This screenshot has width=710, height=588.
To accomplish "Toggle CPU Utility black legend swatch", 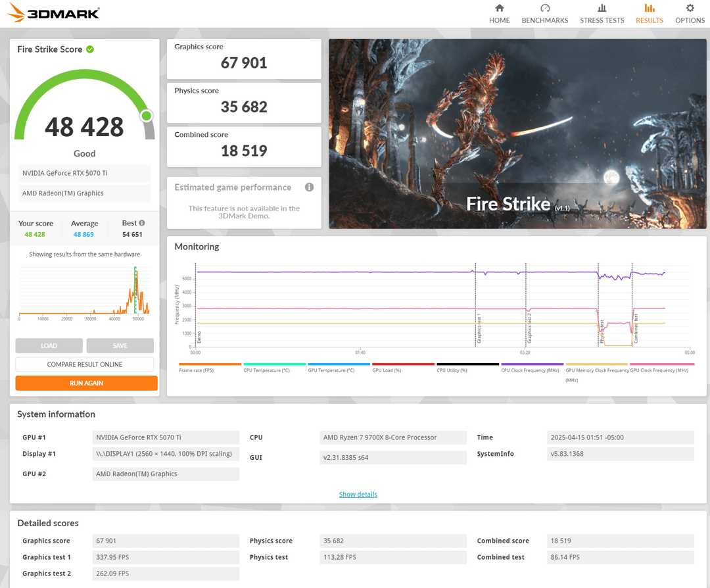I will 468,364.
